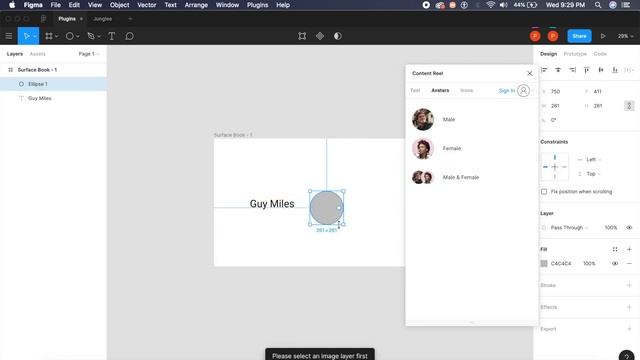Image resolution: width=640 pixels, height=360 pixels.
Task: Switch to the Assets tab
Action: [x=38, y=54]
